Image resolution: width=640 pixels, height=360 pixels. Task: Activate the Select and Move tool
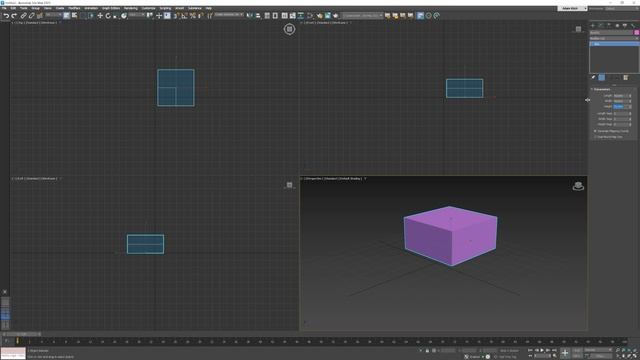[100, 16]
